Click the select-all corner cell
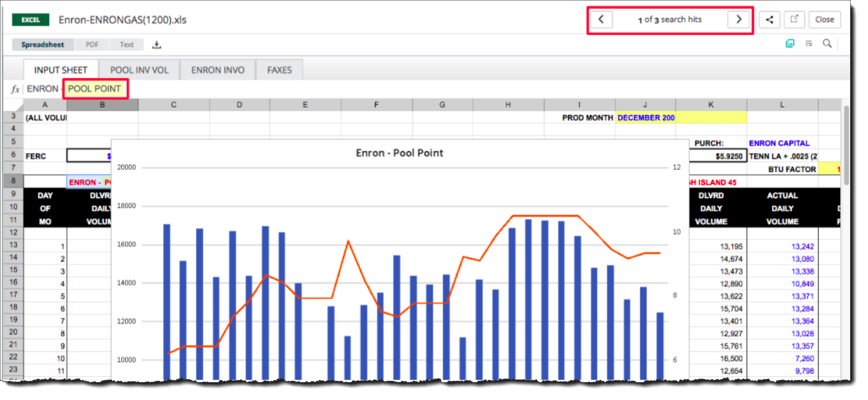The height and width of the screenshot is (400, 868). pos(14,105)
